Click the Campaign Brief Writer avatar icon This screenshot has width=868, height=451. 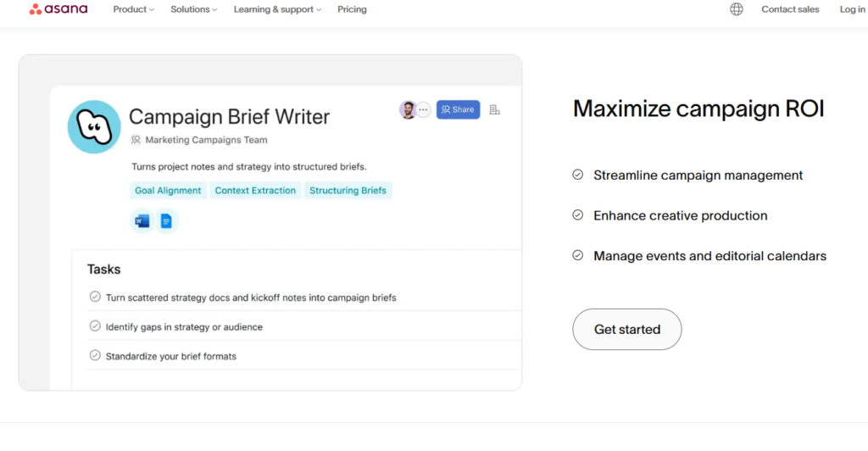(94, 126)
